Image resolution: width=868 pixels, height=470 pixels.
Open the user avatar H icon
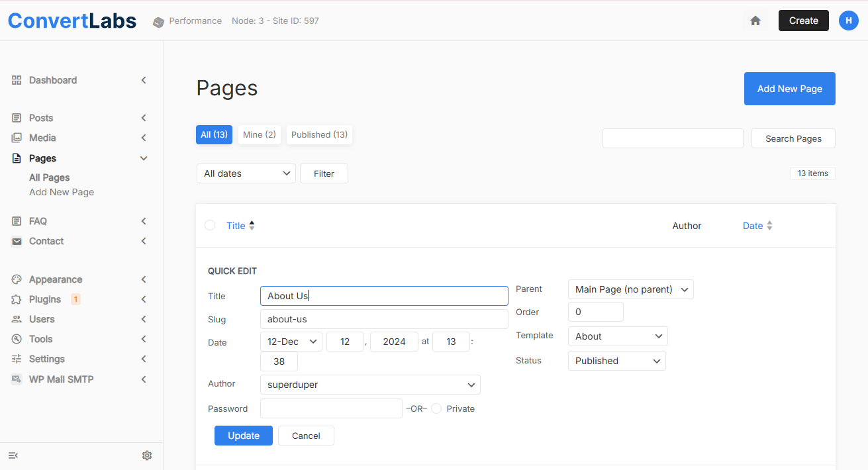click(848, 21)
